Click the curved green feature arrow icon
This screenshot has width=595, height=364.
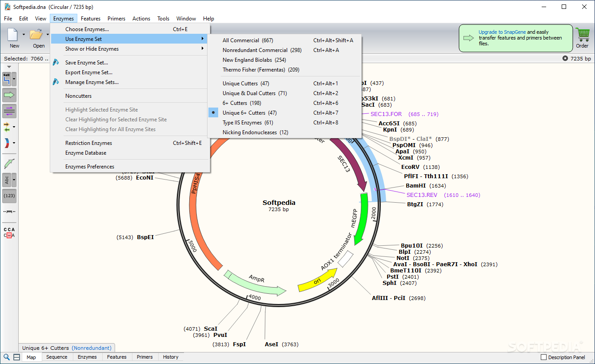coord(9,163)
